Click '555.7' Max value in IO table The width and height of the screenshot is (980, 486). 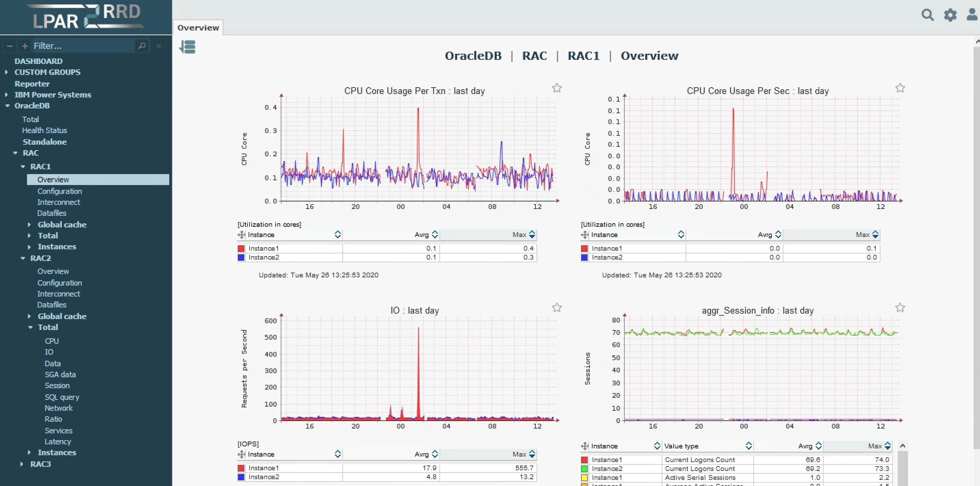(x=524, y=468)
